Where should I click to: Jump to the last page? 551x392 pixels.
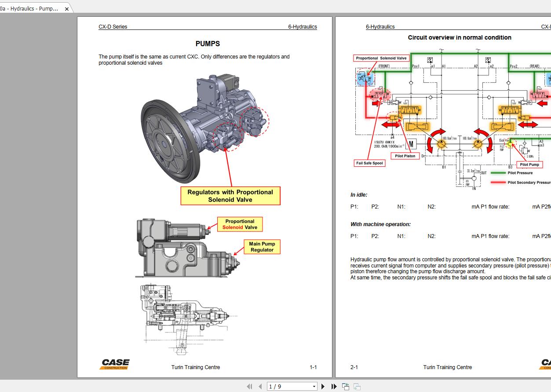point(334,386)
